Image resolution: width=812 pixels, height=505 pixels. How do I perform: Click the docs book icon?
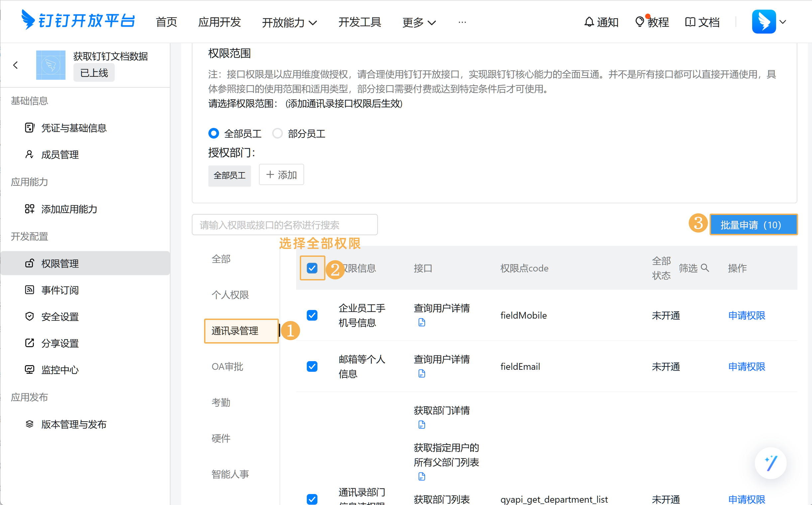click(x=690, y=22)
